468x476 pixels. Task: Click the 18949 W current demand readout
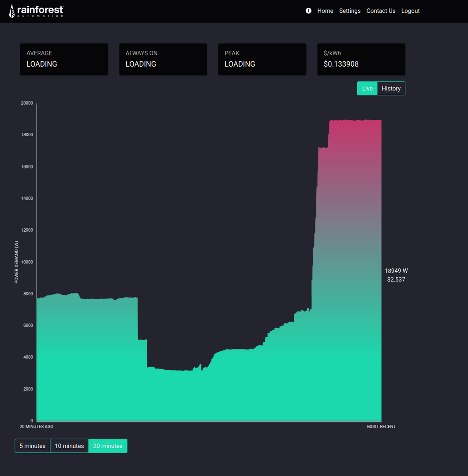(396, 271)
